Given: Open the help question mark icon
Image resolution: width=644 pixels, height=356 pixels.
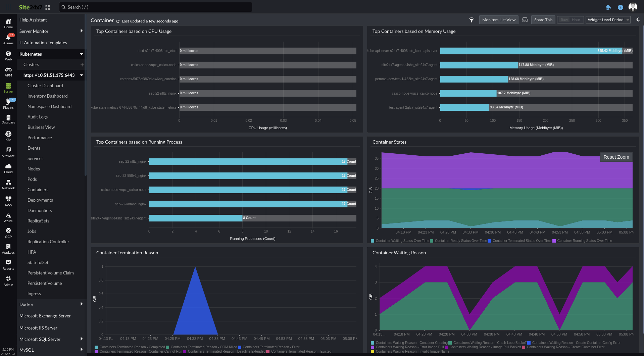Looking at the screenshot, I should [x=621, y=7].
